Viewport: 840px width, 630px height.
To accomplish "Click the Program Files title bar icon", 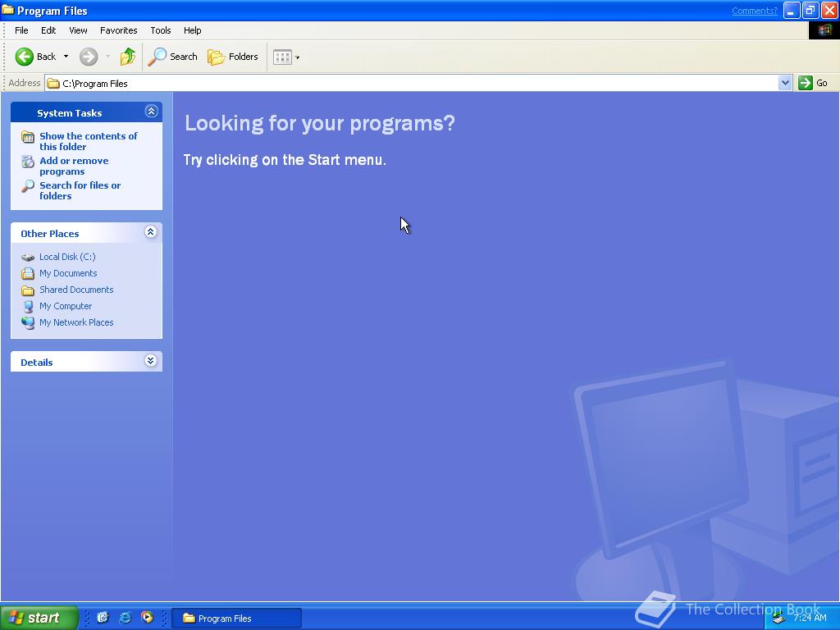I will click(7, 10).
